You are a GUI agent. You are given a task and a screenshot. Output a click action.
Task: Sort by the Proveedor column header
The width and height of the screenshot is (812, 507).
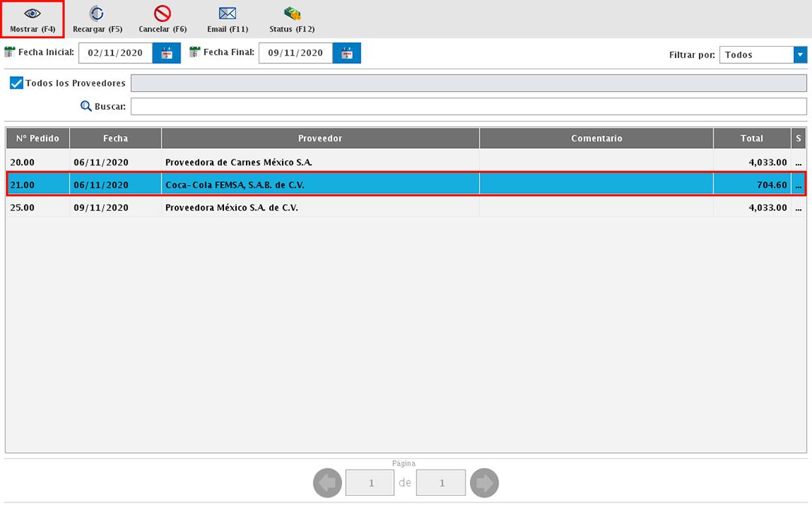[320, 138]
